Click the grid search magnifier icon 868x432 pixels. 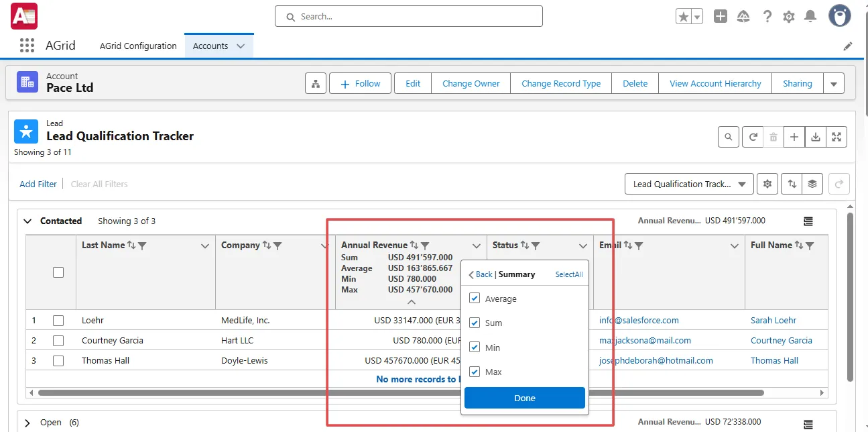click(728, 137)
